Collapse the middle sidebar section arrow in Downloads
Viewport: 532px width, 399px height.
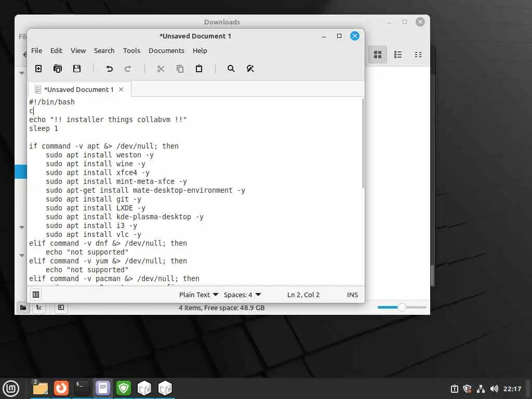click(x=21, y=227)
